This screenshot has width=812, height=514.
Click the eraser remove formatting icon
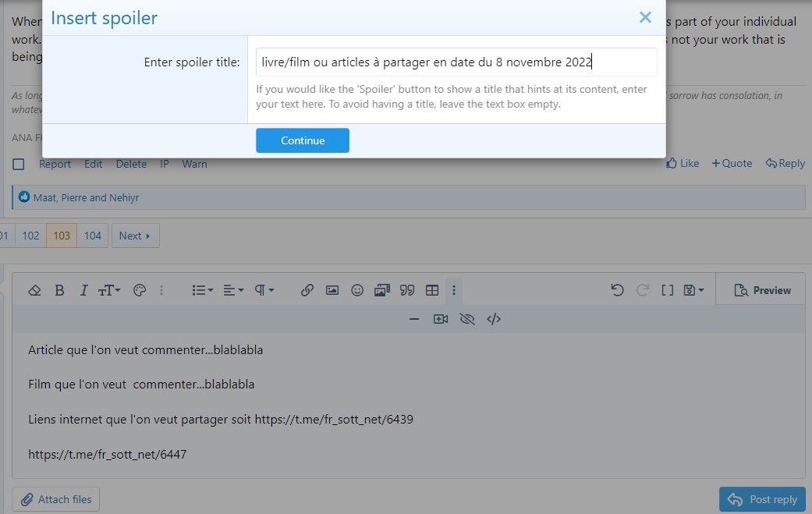point(34,290)
